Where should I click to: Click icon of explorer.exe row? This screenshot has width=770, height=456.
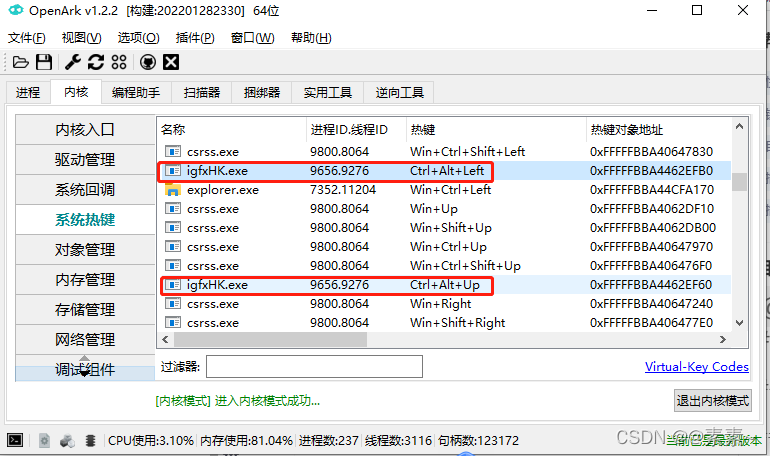(172, 190)
